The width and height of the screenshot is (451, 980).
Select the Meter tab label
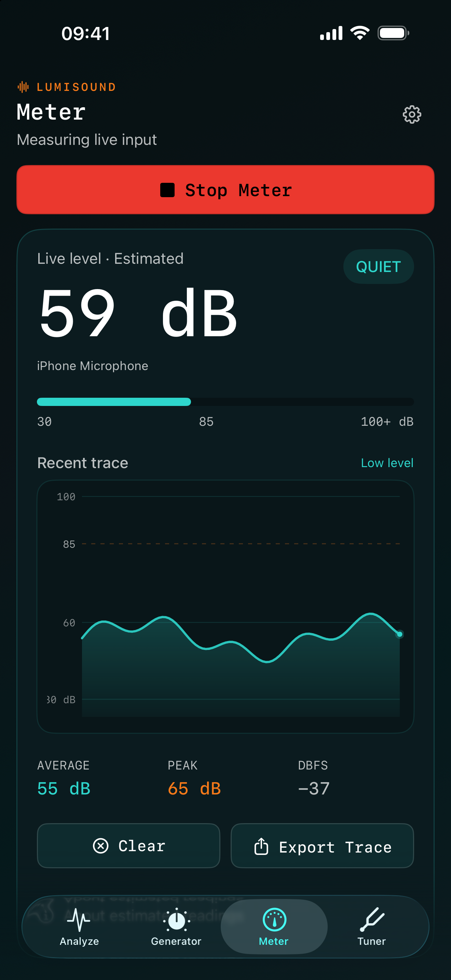(274, 941)
